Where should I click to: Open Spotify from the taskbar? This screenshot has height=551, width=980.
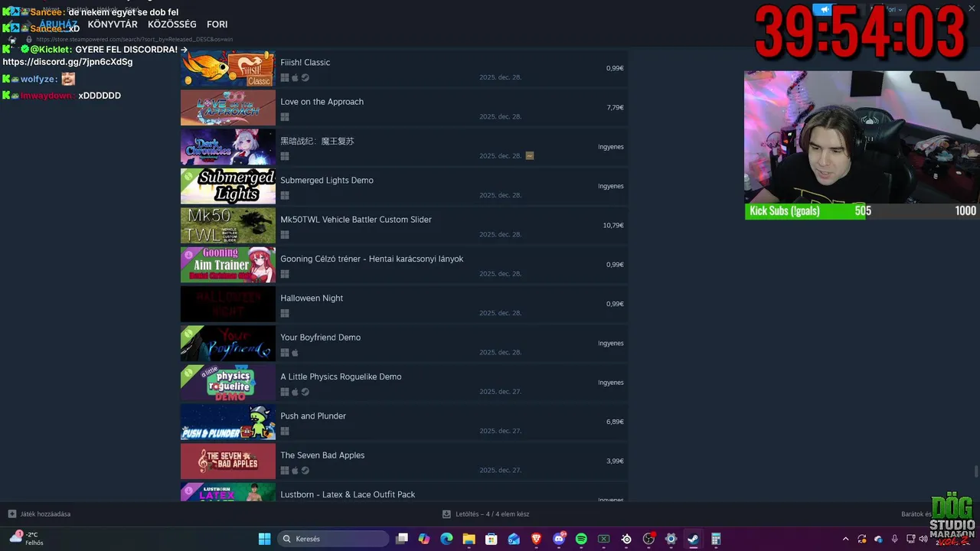[581, 539]
